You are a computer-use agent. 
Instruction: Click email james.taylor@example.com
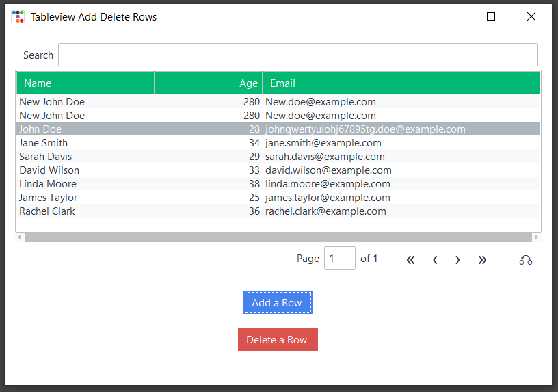tap(328, 198)
